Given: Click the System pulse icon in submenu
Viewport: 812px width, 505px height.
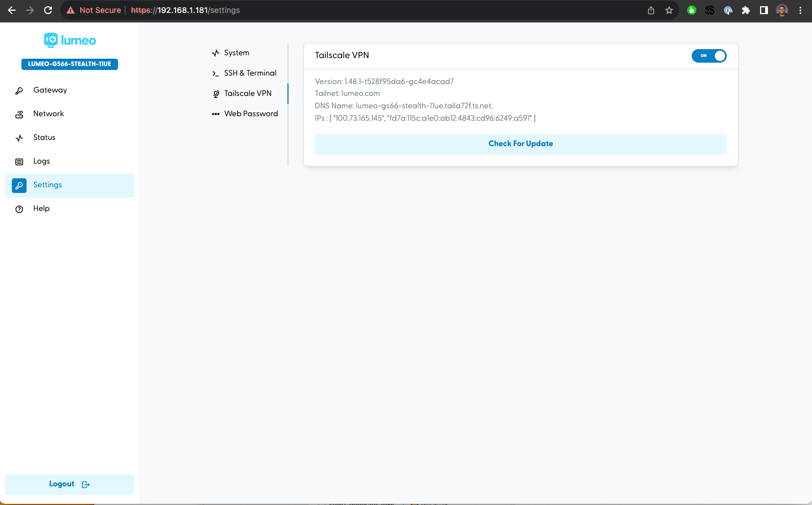Looking at the screenshot, I should [216, 53].
